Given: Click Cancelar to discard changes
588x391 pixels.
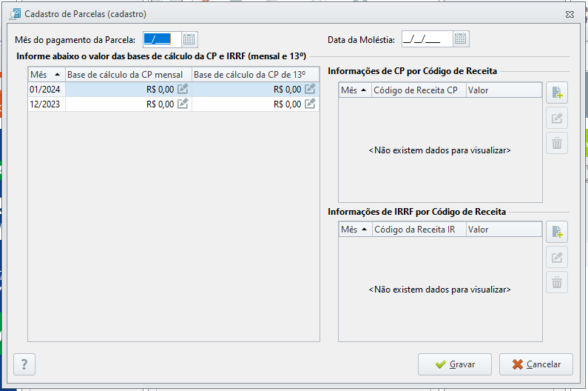Looking at the screenshot, I should tap(536, 364).
